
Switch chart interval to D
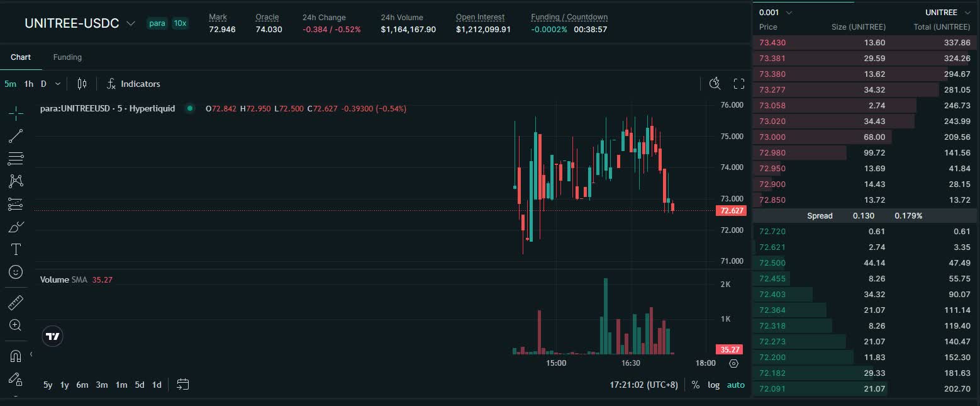(x=43, y=84)
